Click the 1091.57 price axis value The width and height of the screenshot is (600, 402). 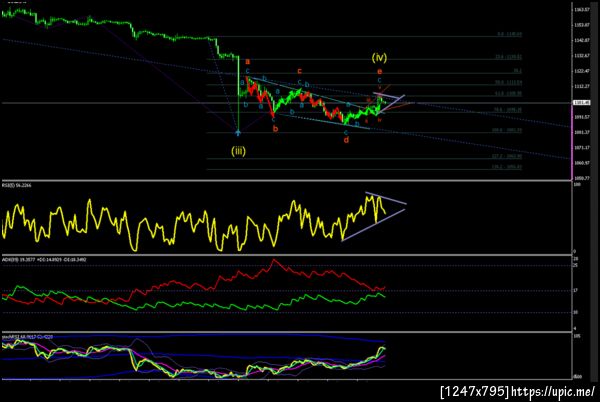(581, 117)
